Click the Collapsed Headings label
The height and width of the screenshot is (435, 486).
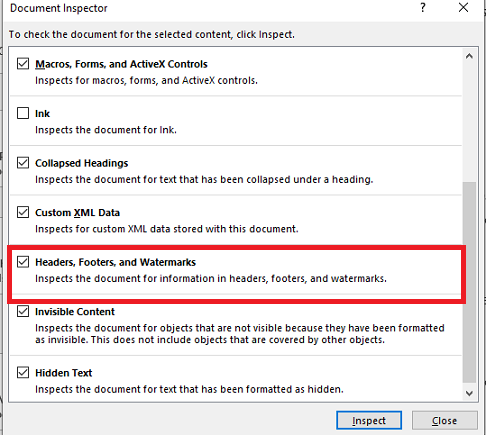[x=82, y=163]
